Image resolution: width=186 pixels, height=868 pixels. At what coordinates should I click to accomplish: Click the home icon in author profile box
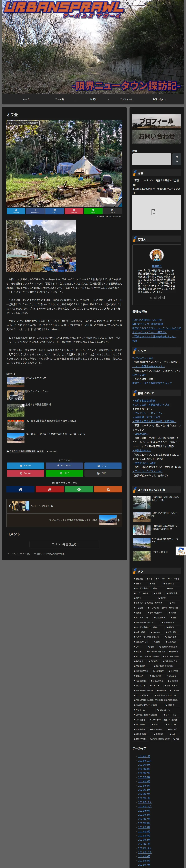tap(151, 298)
